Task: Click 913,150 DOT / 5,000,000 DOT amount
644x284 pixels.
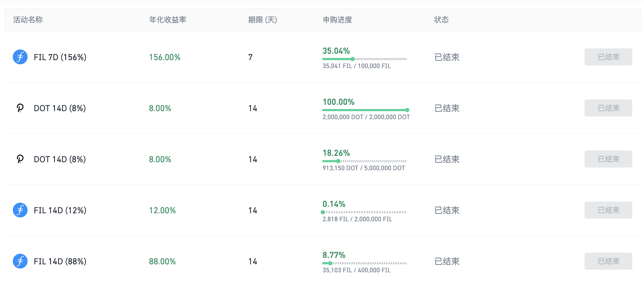Action: [x=364, y=168]
